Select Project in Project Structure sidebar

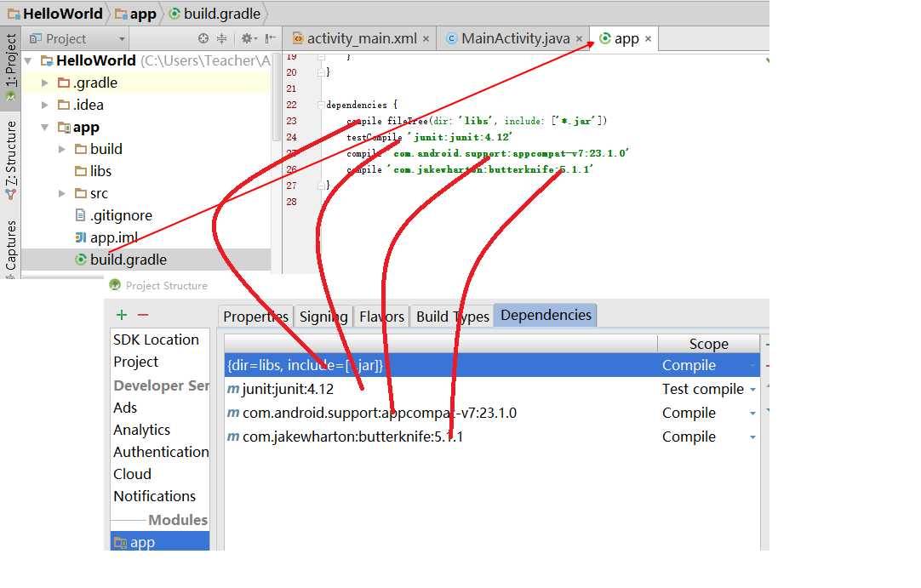pyautogui.click(x=135, y=362)
